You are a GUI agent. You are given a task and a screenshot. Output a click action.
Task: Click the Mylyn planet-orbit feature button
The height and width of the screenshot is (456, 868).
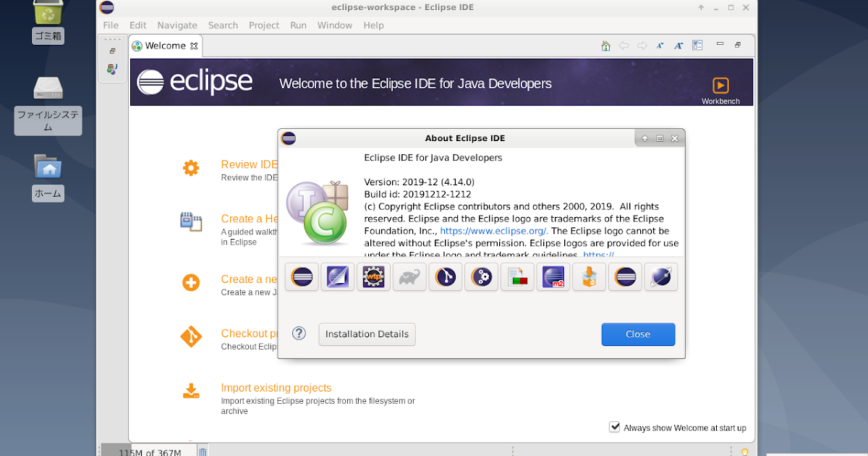pos(661,276)
